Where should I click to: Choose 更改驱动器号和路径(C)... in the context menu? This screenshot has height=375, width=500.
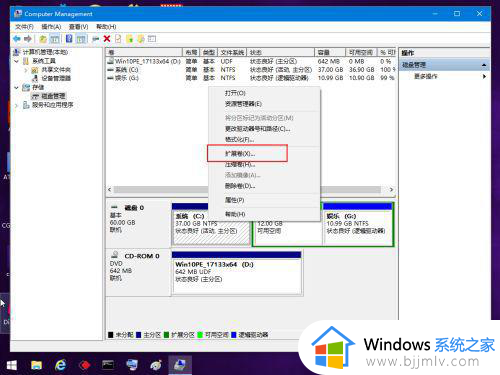(x=264, y=129)
